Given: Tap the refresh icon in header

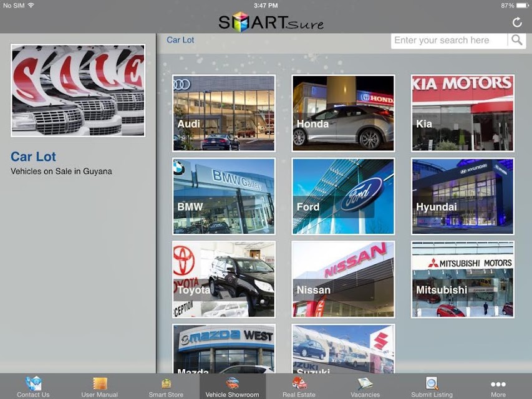Looking at the screenshot, I should pos(517,22).
